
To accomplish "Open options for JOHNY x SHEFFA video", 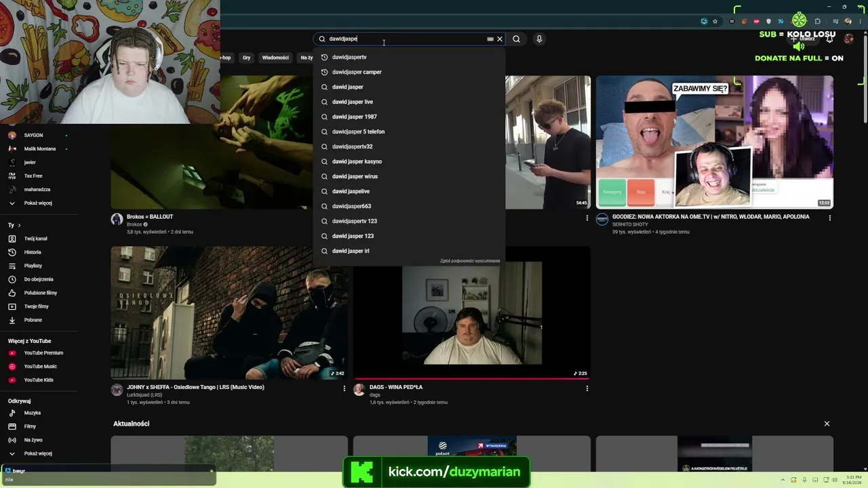I will click(344, 388).
